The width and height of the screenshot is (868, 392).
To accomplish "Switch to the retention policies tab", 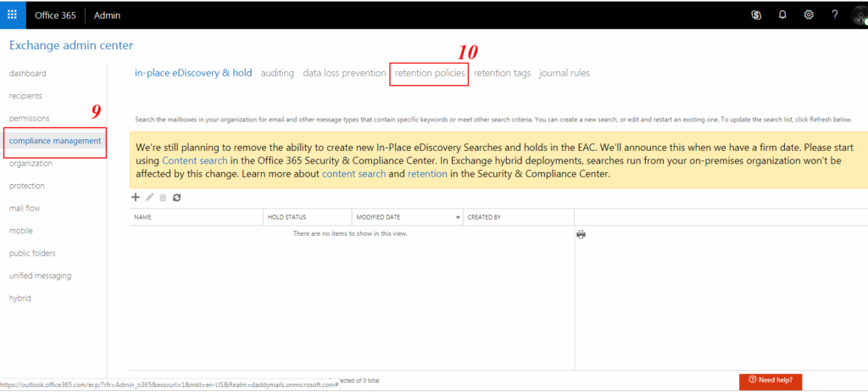I will pyautogui.click(x=430, y=73).
